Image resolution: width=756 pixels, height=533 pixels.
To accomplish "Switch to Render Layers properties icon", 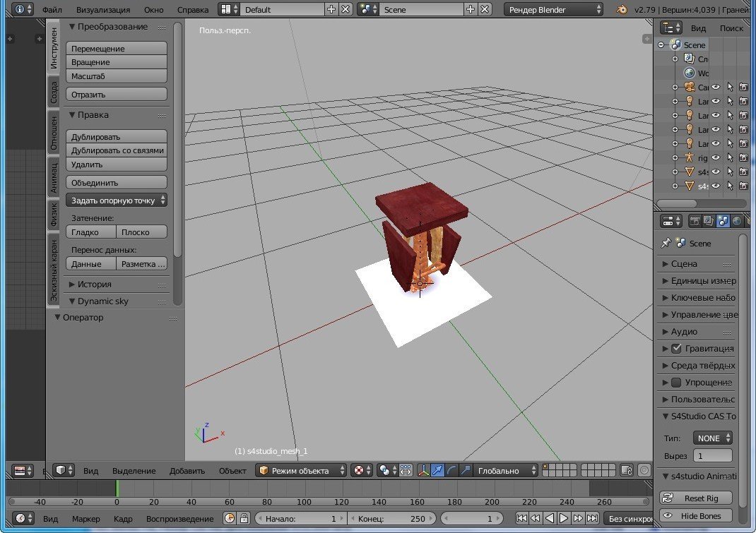I will coord(708,221).
